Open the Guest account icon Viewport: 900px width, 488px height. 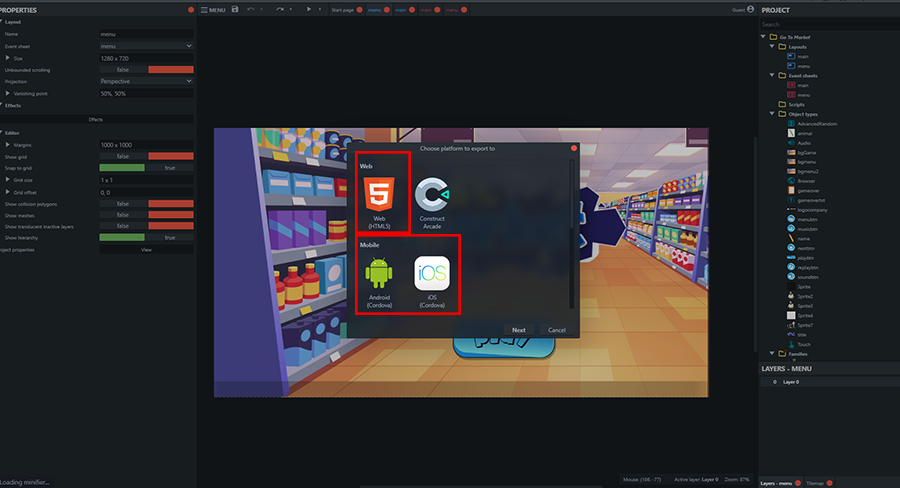coord(750,9)
